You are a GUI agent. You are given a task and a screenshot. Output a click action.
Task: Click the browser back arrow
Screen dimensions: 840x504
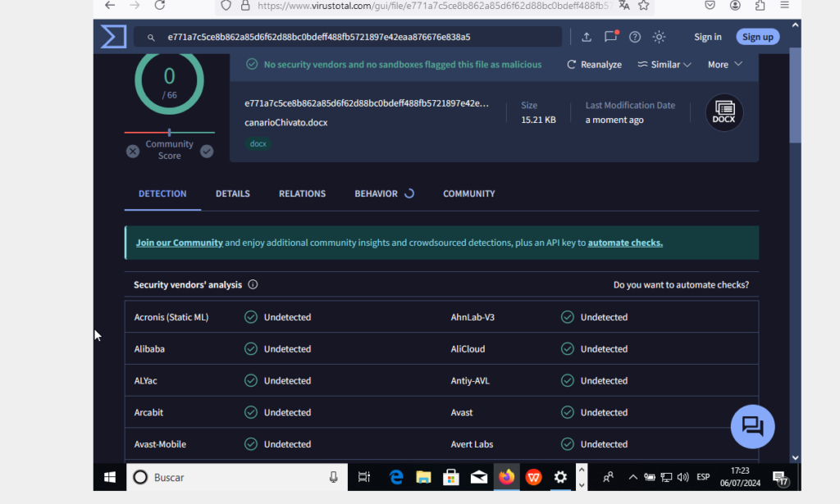110,6
